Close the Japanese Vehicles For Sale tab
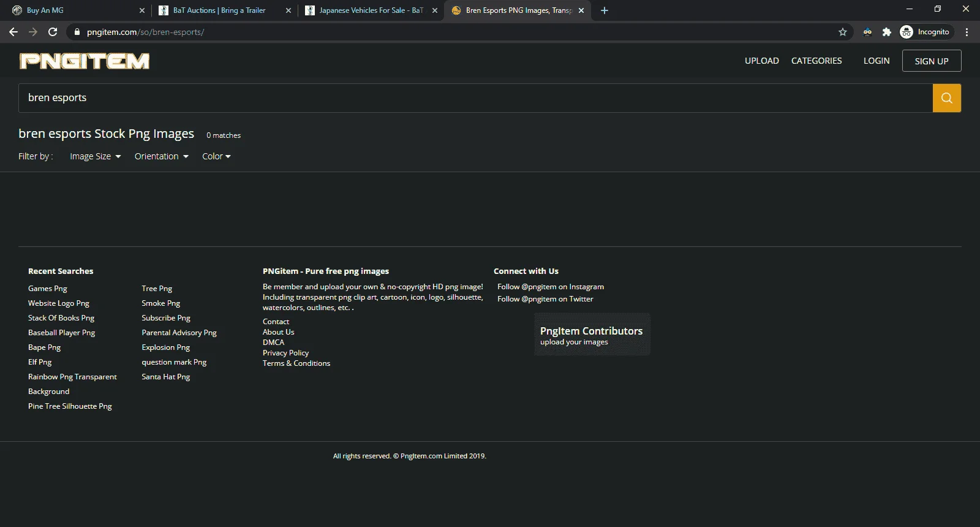 point(435,10)
